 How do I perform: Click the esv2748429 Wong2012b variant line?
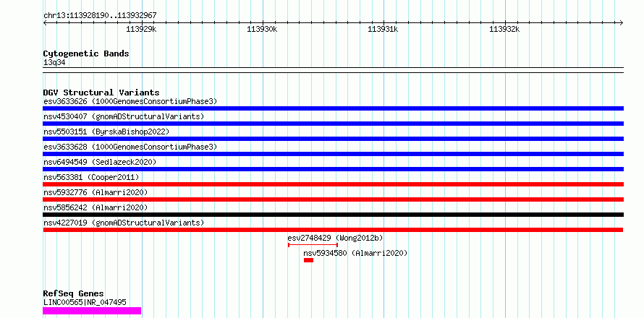tap(313, 245)
